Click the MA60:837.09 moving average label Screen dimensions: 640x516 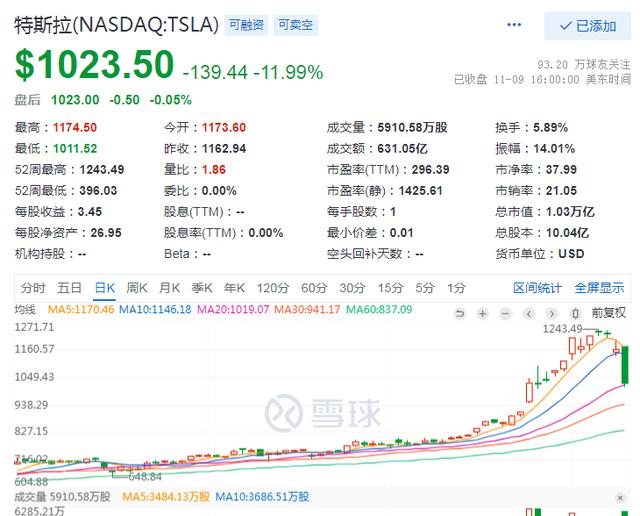click(x=379, y=309)
